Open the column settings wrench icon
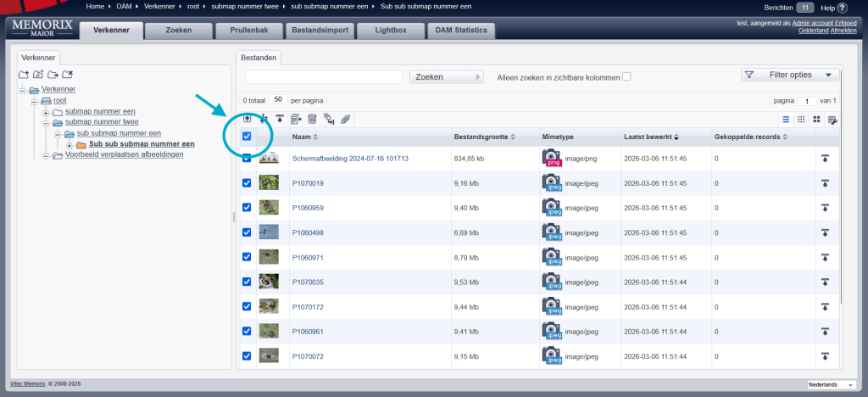Image resolution: width=868 pixels, height=397 pixels. 832,120
